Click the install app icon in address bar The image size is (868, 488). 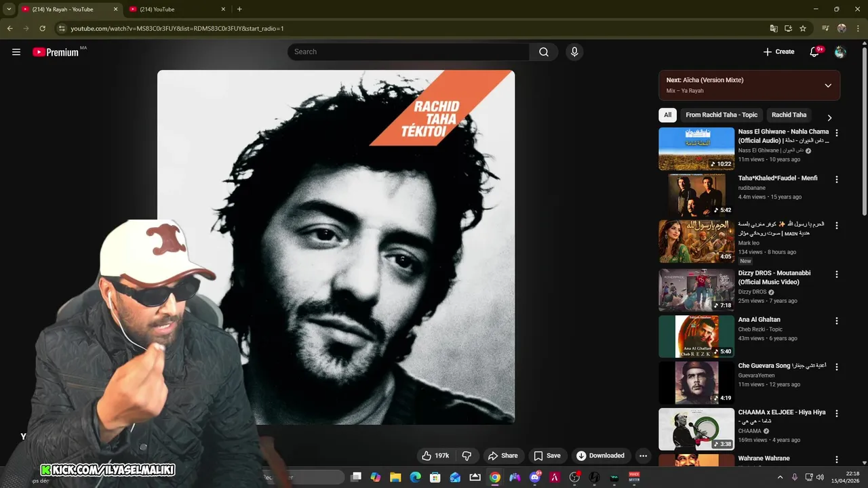point(788,28)
